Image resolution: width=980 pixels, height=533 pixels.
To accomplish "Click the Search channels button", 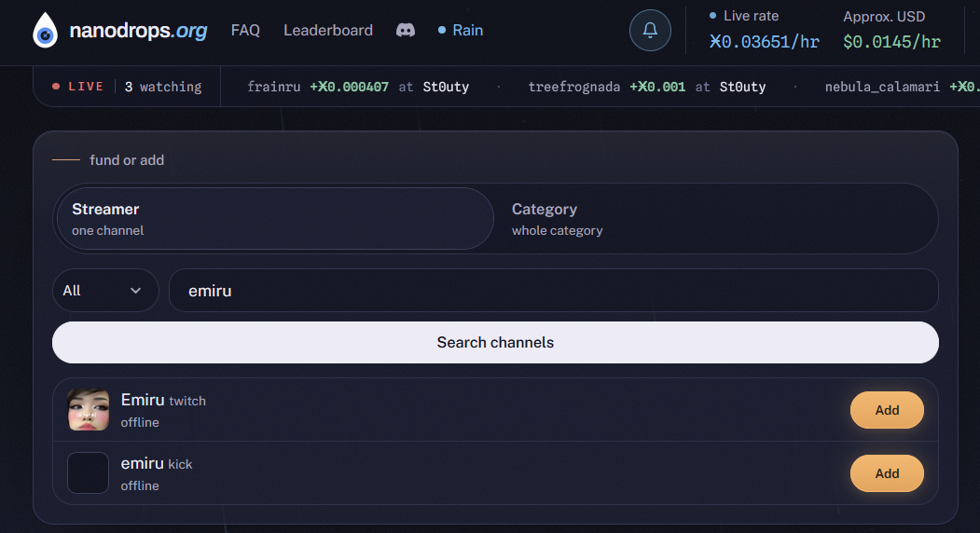I will pyautogui.click(x=496, y=342).
